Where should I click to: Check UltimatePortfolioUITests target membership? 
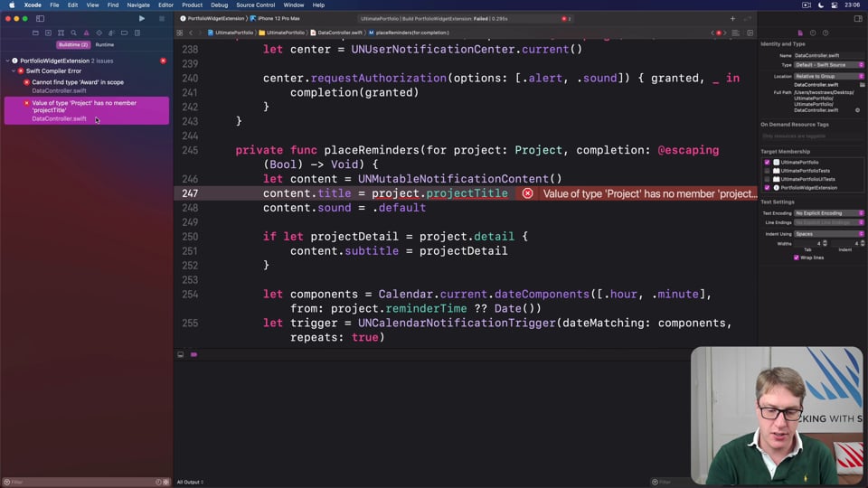(x=767, y=179)
